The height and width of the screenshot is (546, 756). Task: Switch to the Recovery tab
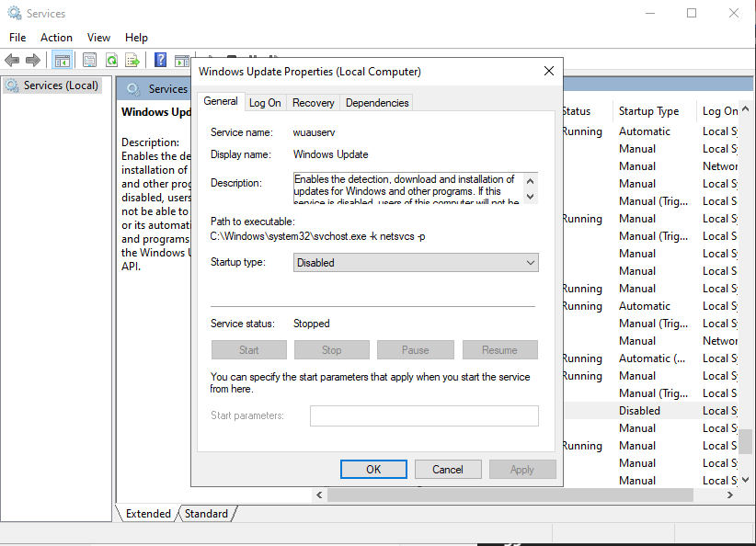(313, 103)
